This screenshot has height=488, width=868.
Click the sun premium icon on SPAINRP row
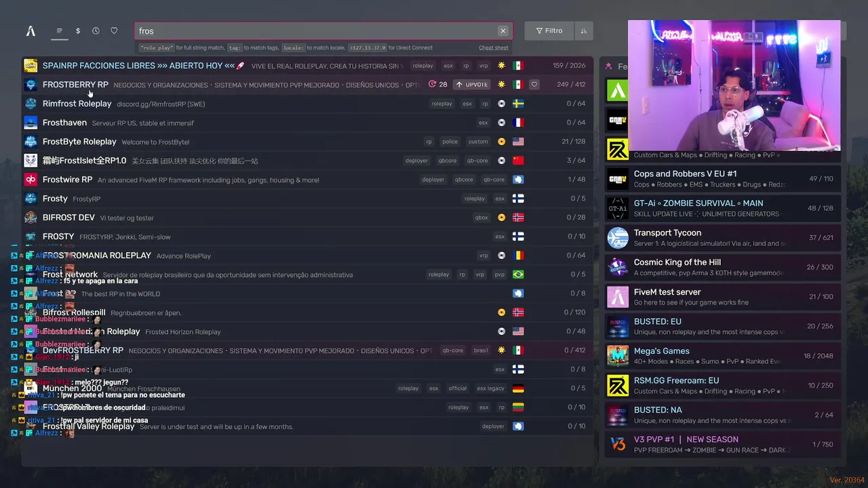(x=501, y=66)
